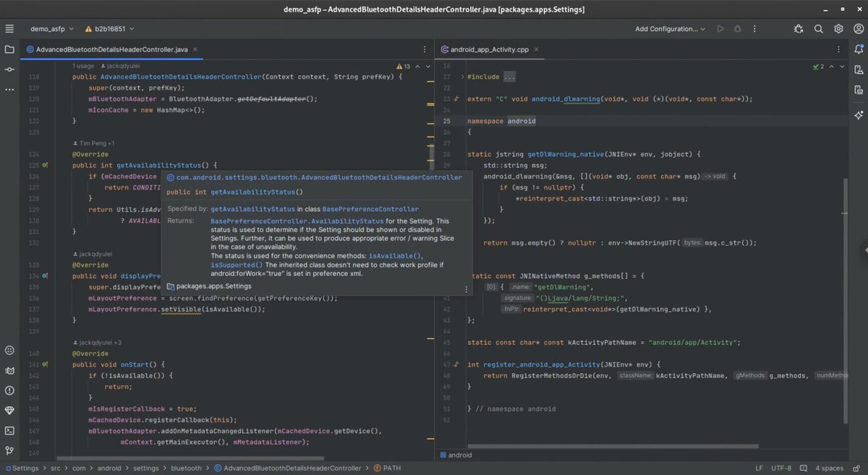The width and height of the screenshot is (868, 475).
Task: Open documentation popup options vertical dots
Action: coord(465,288)
